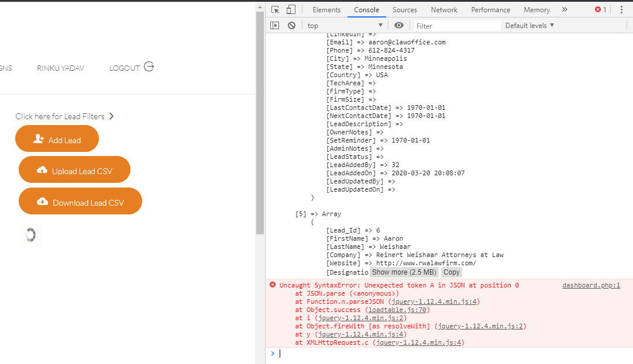Toggle live expression with the eye icon
633x364 pixels.
[398, 25]
